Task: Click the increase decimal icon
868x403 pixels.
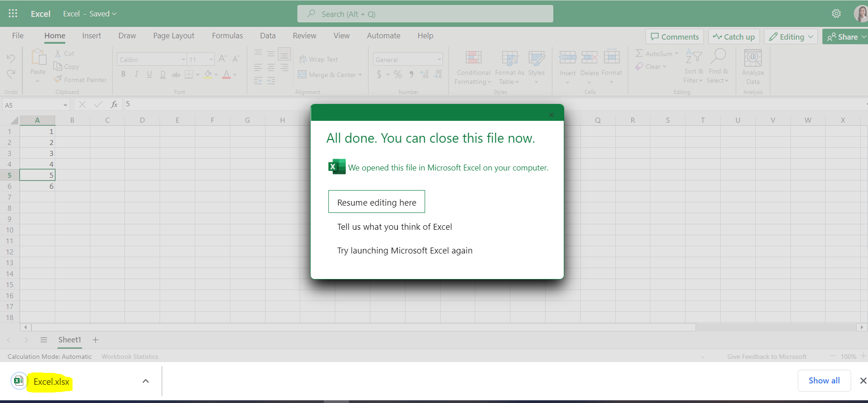Action: click(424, 74)
